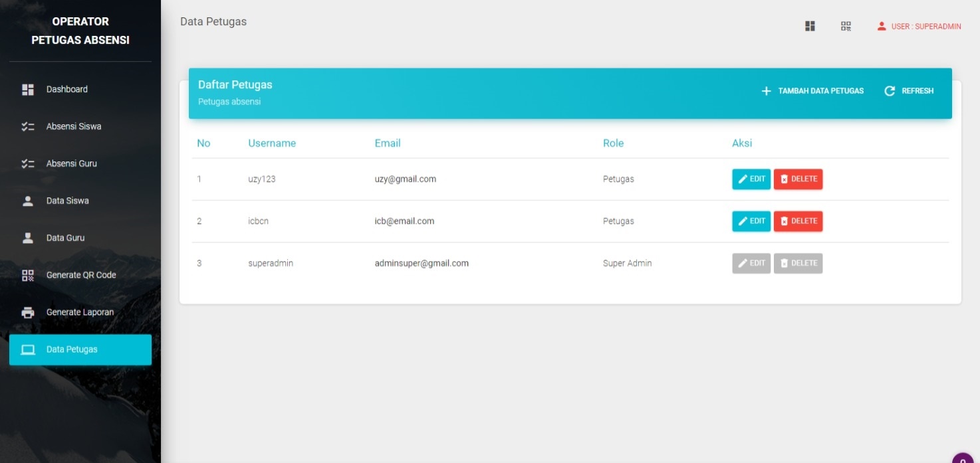The image size is (980, 463).
Task: Edit the uzy123 user row
Action: coord(751,179)
